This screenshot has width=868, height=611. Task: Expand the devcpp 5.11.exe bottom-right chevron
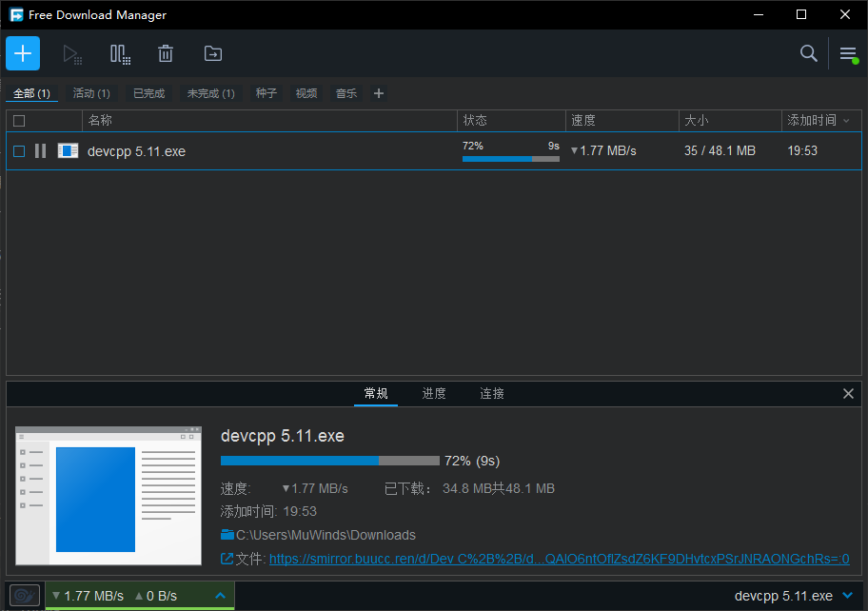pyautogui.click(x=848, y=596)
